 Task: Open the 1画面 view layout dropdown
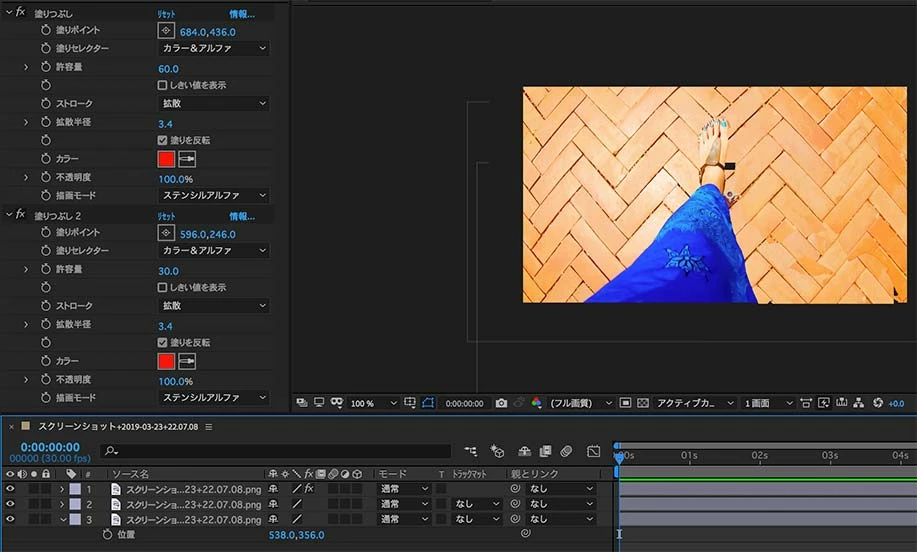768,403
